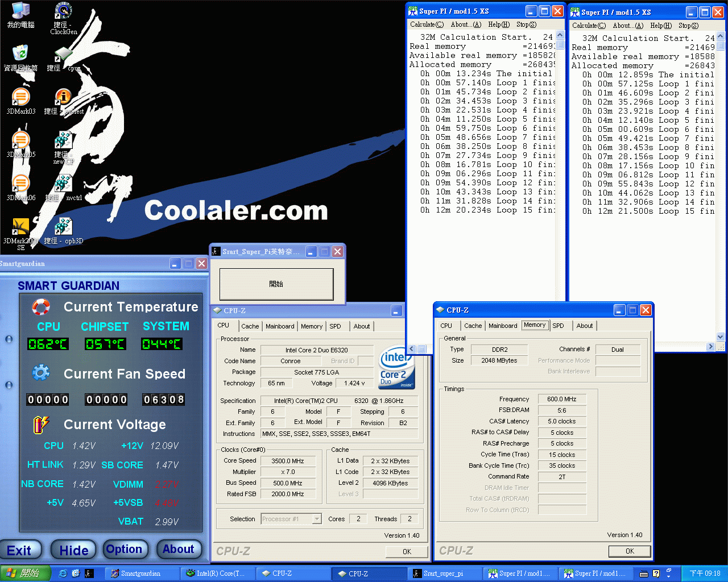
Task: Click the SYSTEM temperature readout 044°C
Action: click(x=162, y=344)
